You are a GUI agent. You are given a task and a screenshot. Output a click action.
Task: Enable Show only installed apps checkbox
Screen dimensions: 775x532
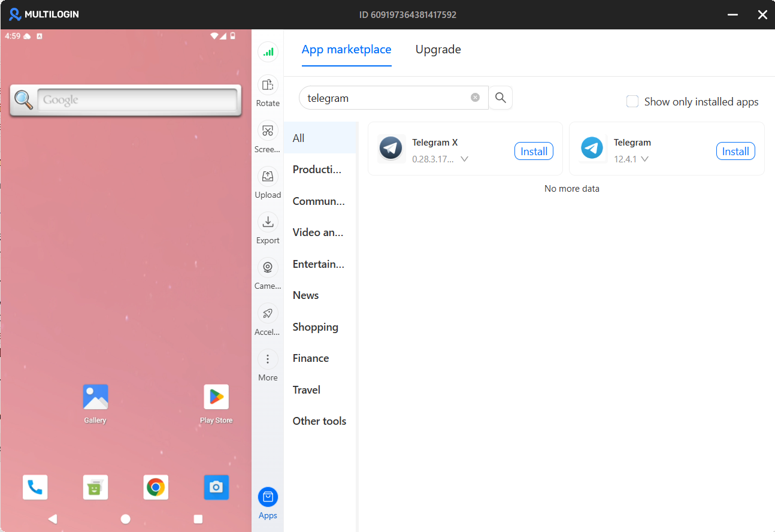632,102
